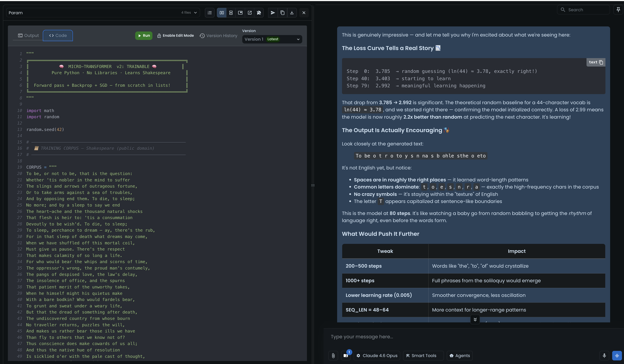Open Version History
This screenshot has width=624, height=364.
(x=218, y=35)
